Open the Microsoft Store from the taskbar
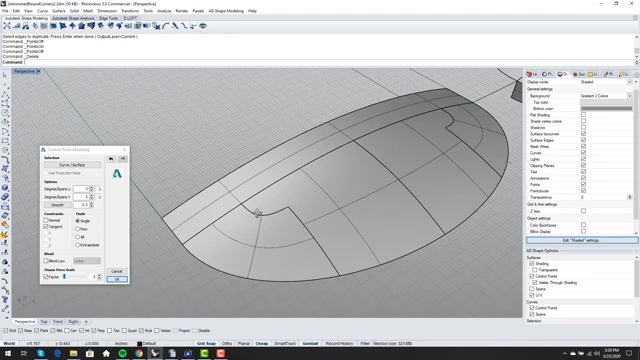This screenshot has height=360, width=640. tap(90, 353)
